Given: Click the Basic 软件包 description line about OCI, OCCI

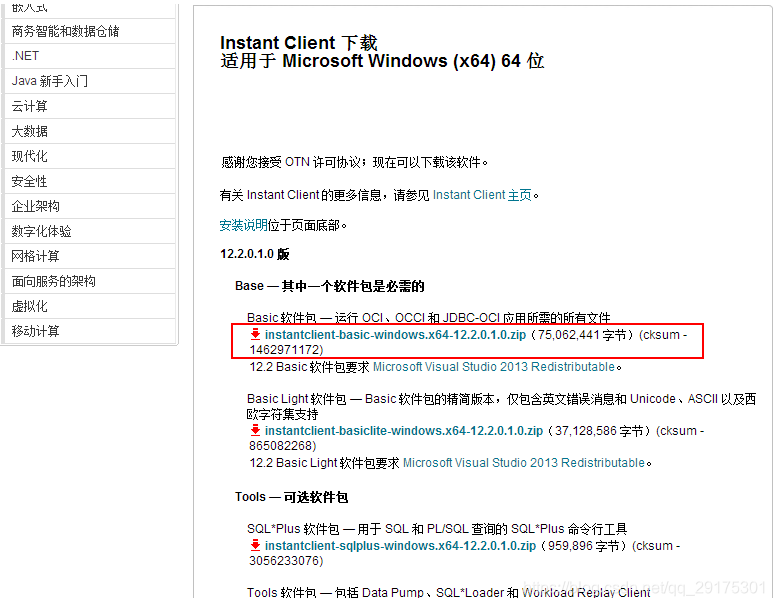Looking at the screenshot, I should [428, 317].
